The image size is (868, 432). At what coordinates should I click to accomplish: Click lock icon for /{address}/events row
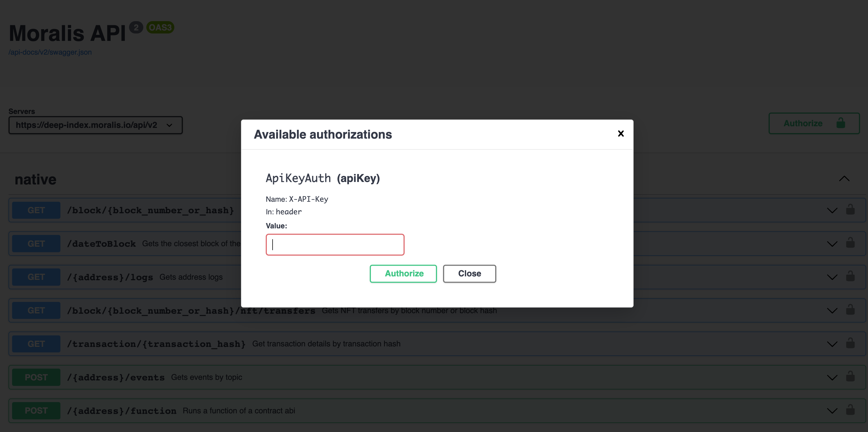[850, 376]
